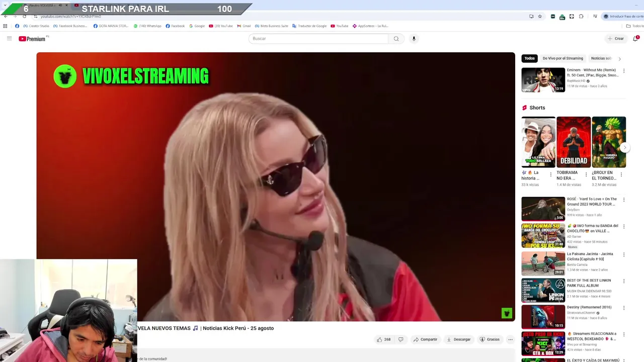Click the search magnifier button
Viewport: 644px width, 362px height.
[396, 39]
